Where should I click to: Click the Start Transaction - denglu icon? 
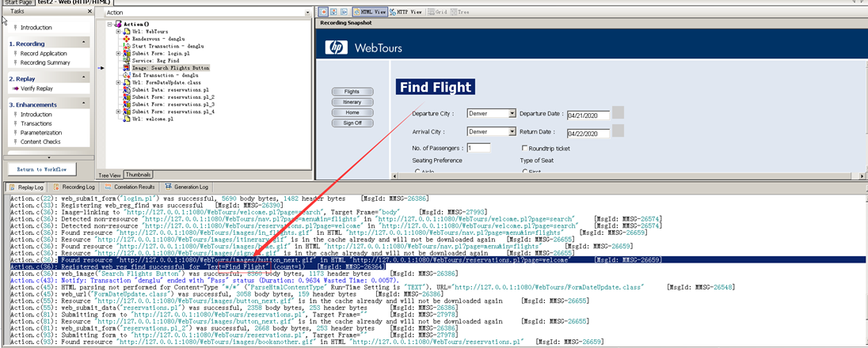(x=127, y=46)
